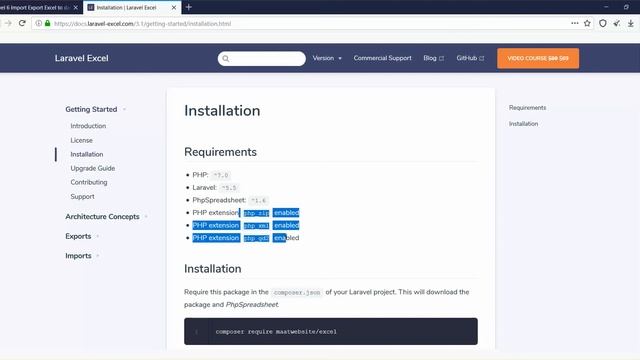Click the 'composer.json' inline code text
This screenshot has height=360, width=640.
click(297, 292)
